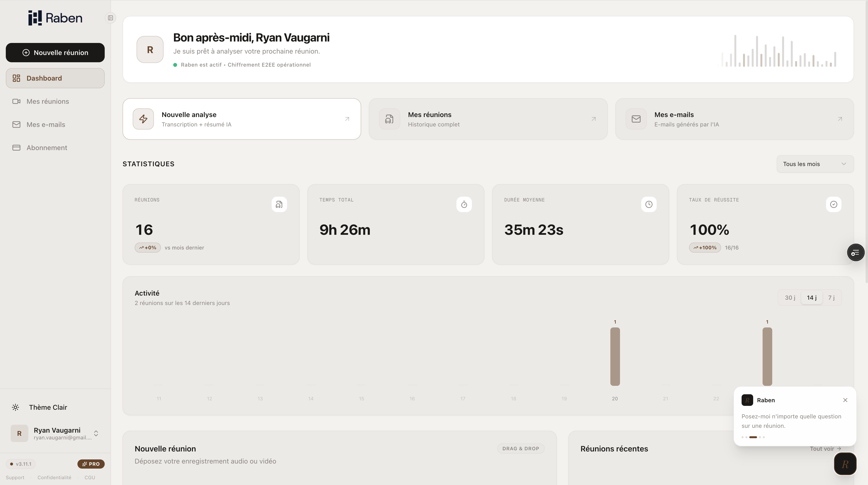
Task: Click the icon on the Réunions stat card
Action: [279, 205]
